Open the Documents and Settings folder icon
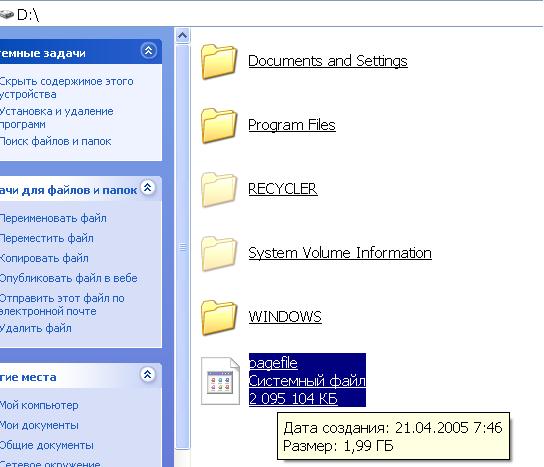The width and height of the screenshot is (544, 467). pos(219,62)
